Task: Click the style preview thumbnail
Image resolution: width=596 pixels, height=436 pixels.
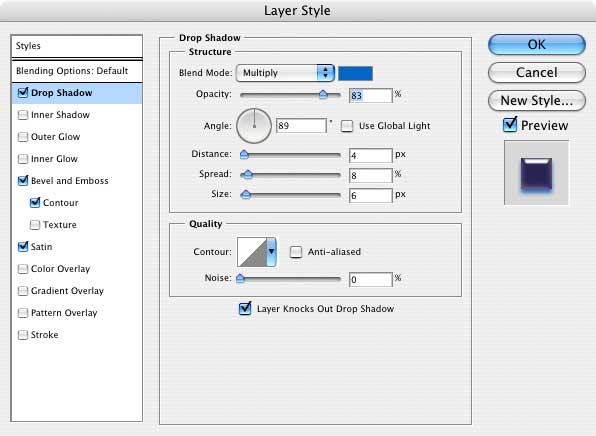Action: coord(536,173)
